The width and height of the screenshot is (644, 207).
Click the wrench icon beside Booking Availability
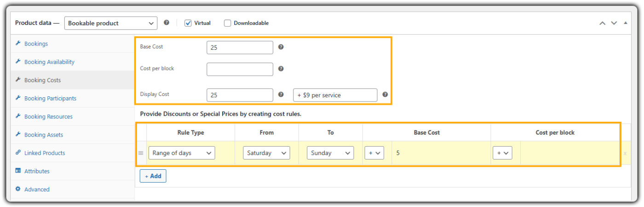coord(18,61)
